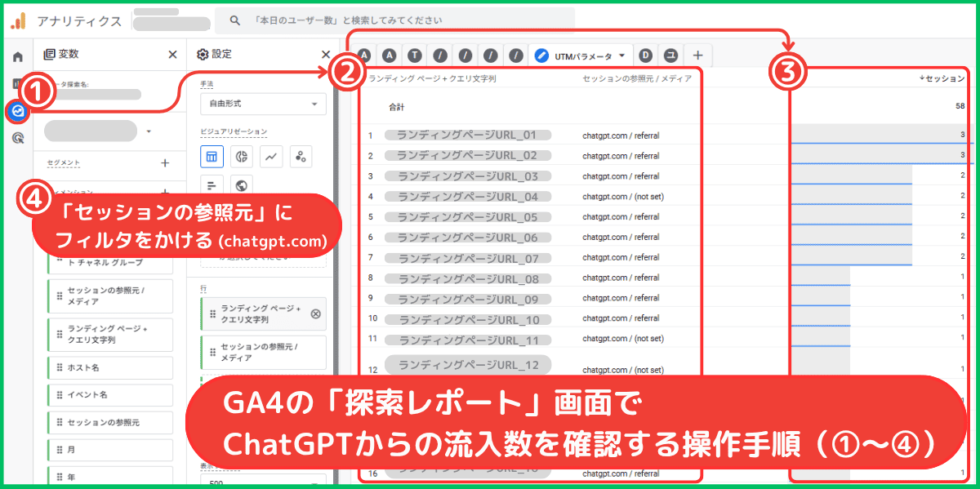Click the session bar of row 1
This screenshot has width=980, height=489.
pos(879,135)
